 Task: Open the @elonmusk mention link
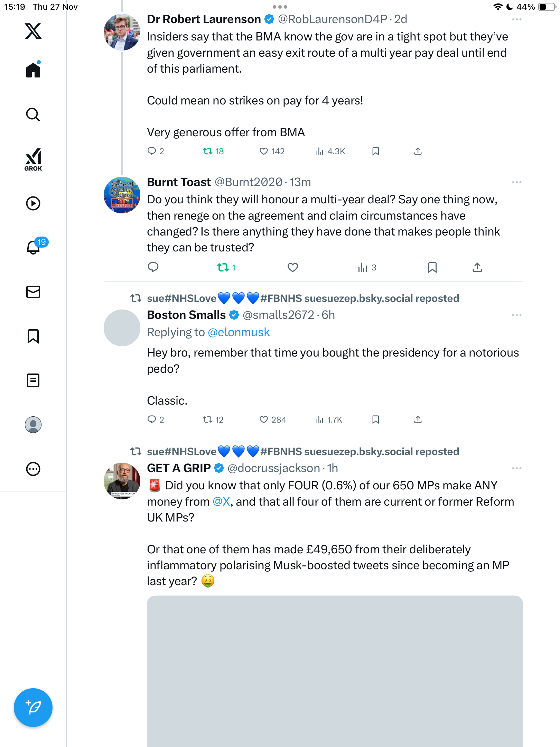click(239, 332)
